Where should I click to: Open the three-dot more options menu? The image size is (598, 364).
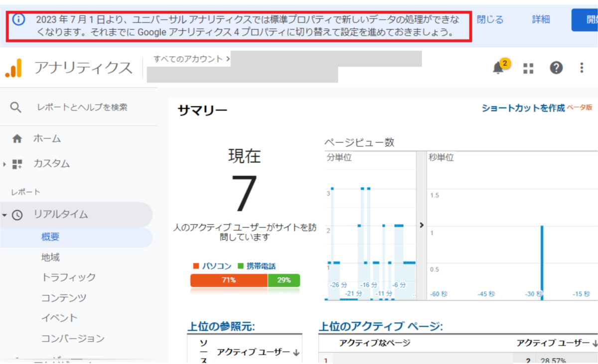pyautogui.click(x=582, y=68)
